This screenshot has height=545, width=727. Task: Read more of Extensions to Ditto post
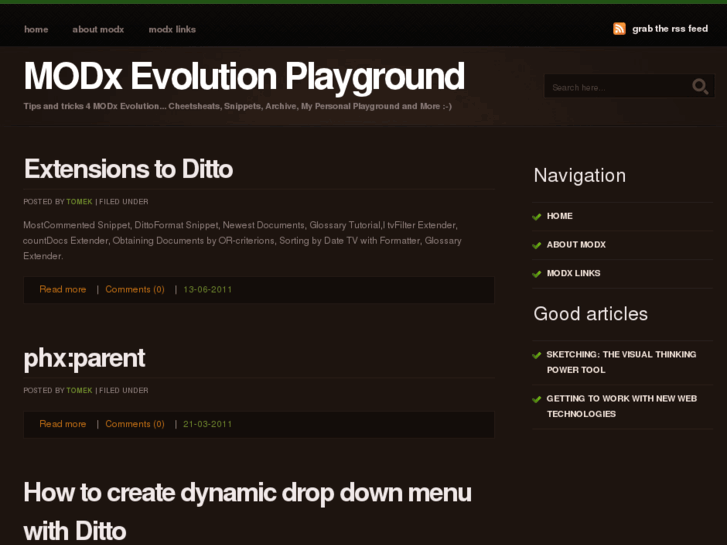point(63,289)
